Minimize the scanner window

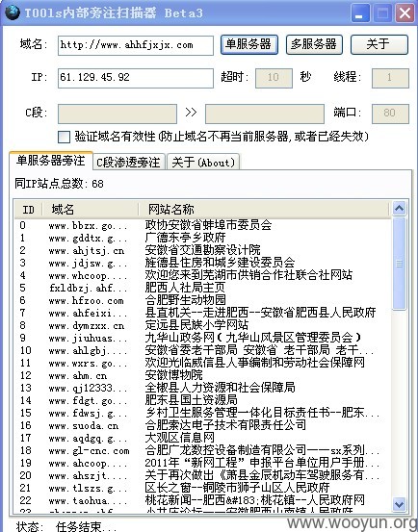point(360,13)
